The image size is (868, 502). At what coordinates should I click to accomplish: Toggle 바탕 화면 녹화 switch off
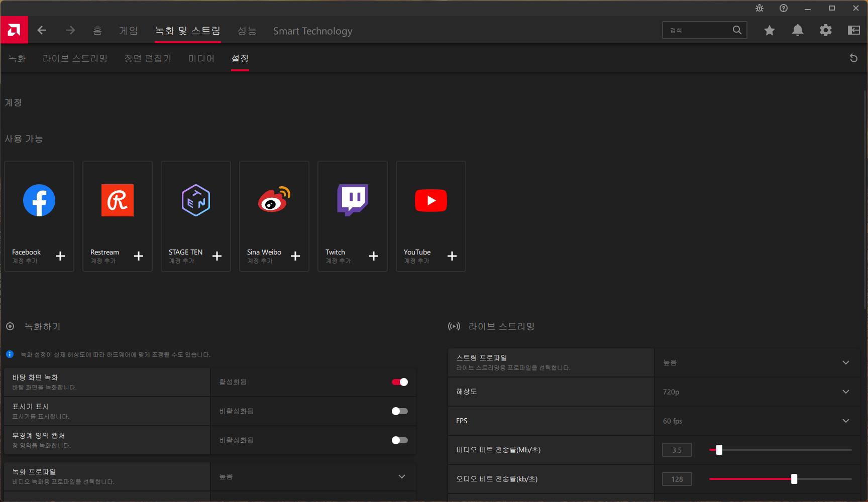click(x=400, y=382)
